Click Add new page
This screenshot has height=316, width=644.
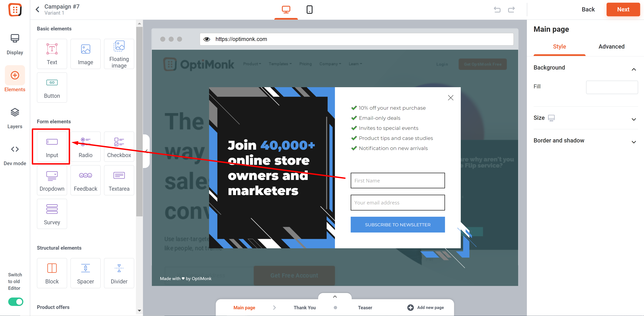pos(426,307)
